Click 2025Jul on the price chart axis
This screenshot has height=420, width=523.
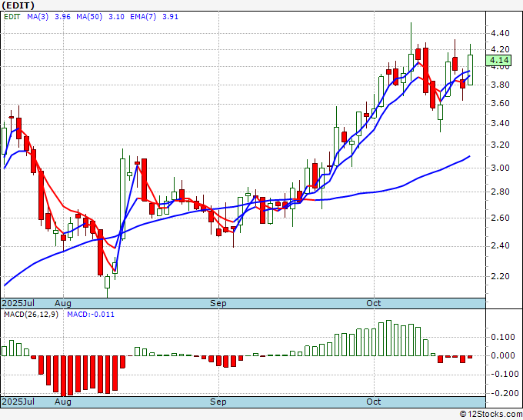18,303
